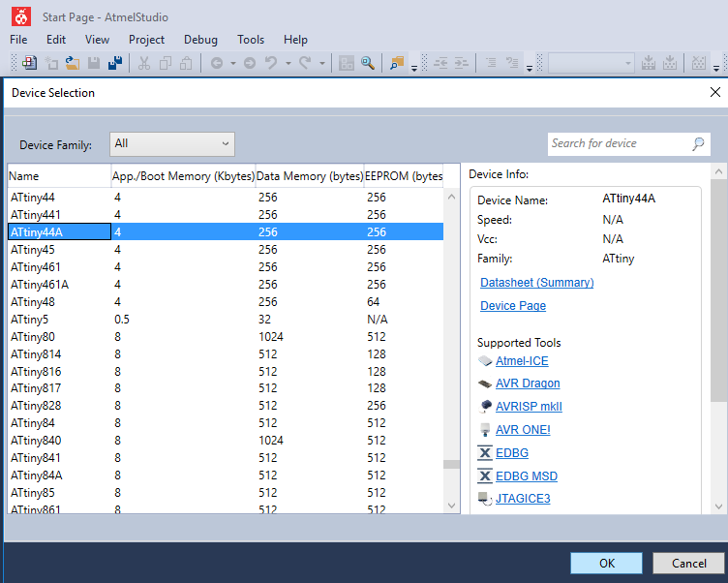Screen dimensions: 728x583
Task: Open the File menu
Action: [x=18, y=40]
